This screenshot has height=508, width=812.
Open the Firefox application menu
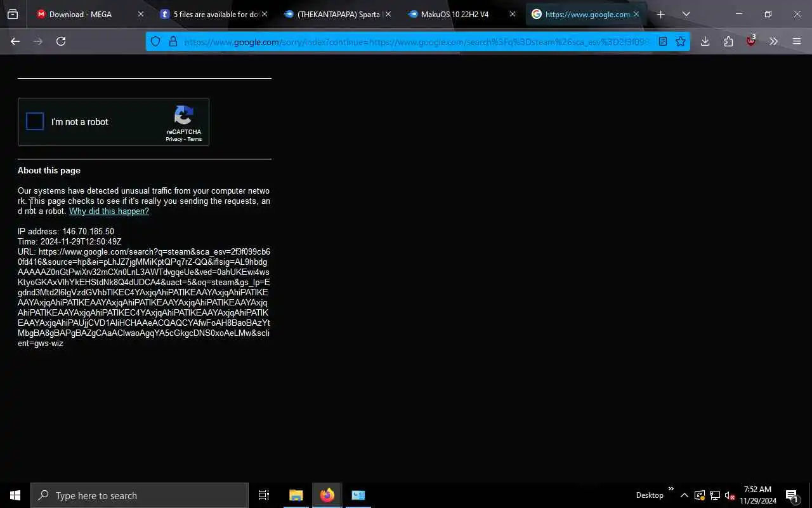797,41
